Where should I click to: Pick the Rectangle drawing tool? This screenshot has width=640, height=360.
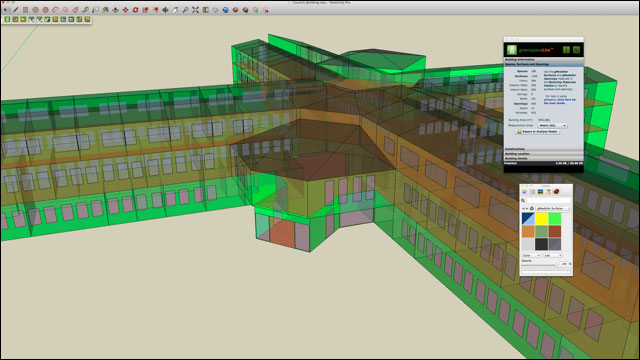click(x=25, y=10)
